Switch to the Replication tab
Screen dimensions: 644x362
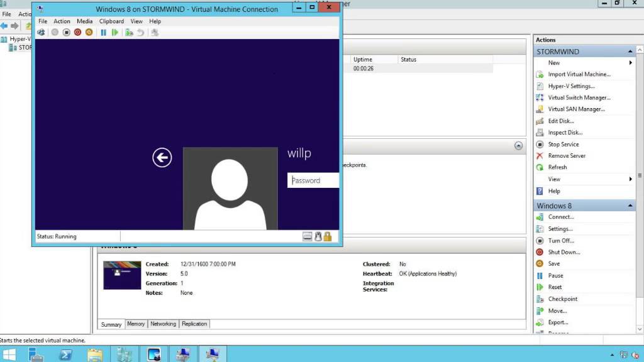click(194, 324)
